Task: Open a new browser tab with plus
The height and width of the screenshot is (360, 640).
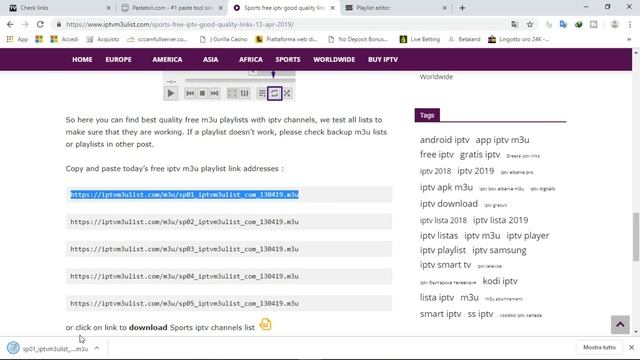Action: click(x=462, y=8)
